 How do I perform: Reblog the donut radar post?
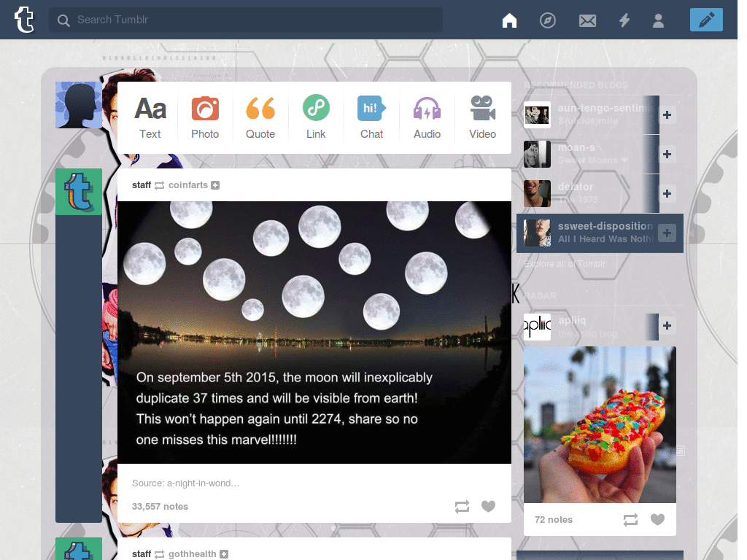[x=630, y=519]
